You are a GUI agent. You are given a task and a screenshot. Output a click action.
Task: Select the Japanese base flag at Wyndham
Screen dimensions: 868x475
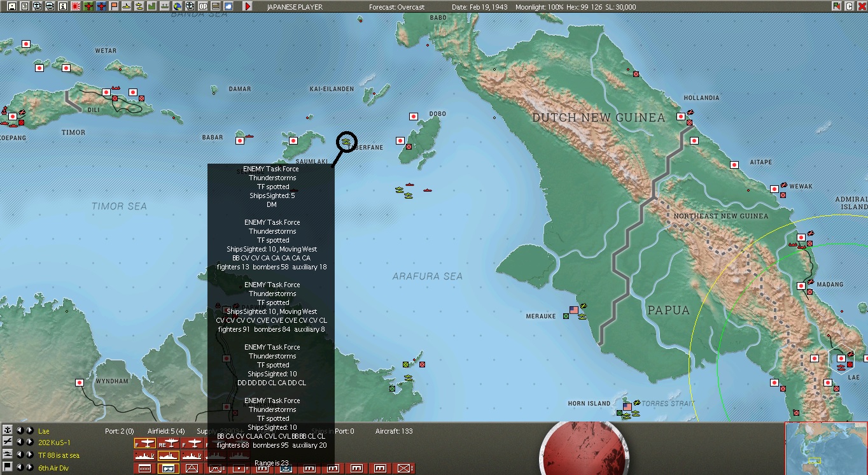click(x=80, y=383)
